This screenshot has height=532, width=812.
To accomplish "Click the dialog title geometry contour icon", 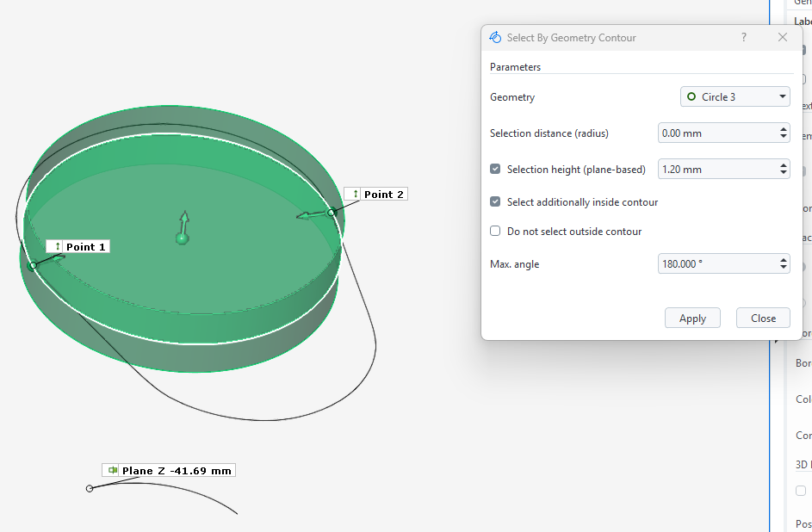I will [x=495, y=38].
